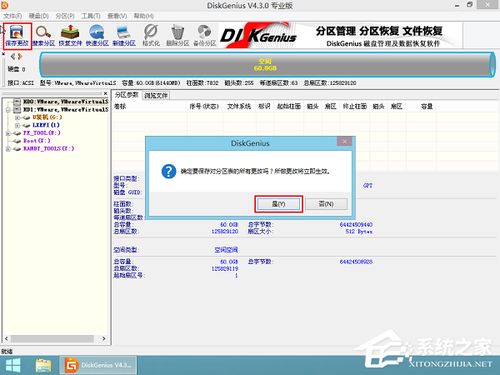Decline with the 否(N) button
Image resolution: width=500 pixels, height=375 pixels.
pos(326,204)
